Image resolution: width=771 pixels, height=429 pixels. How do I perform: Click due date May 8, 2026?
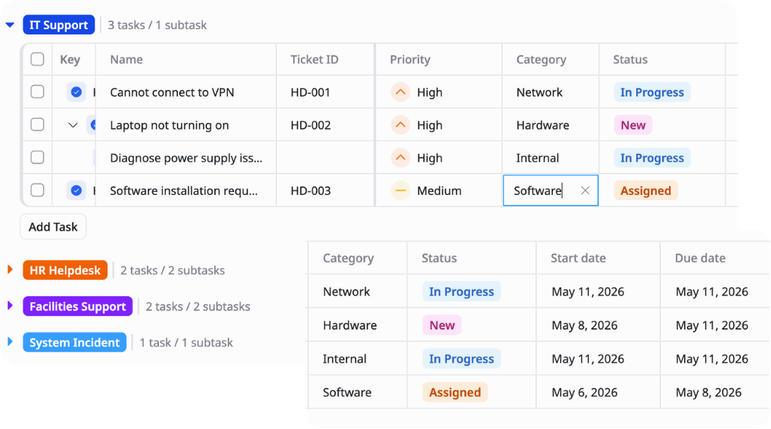708,392
